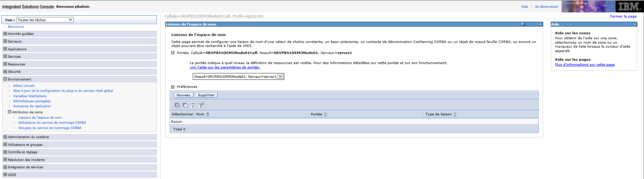
Task: Click the clear filter eraser icon
Action: click(x=201, y=105)
